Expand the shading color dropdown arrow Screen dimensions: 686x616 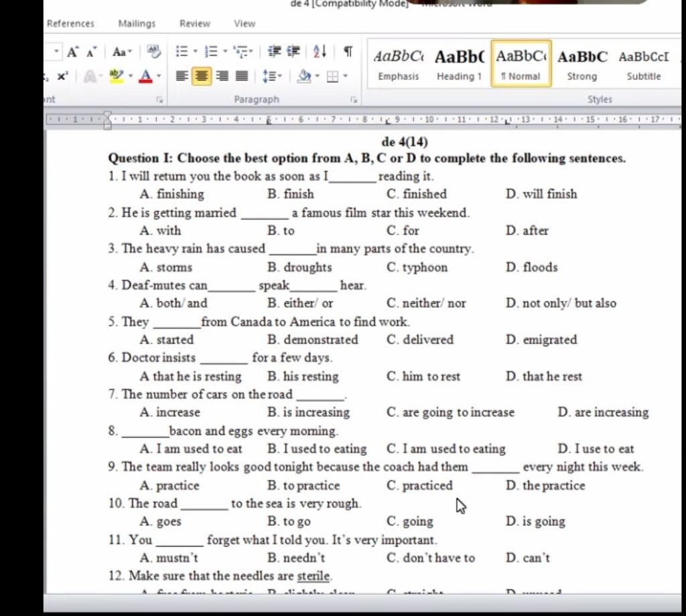(318, 76)
